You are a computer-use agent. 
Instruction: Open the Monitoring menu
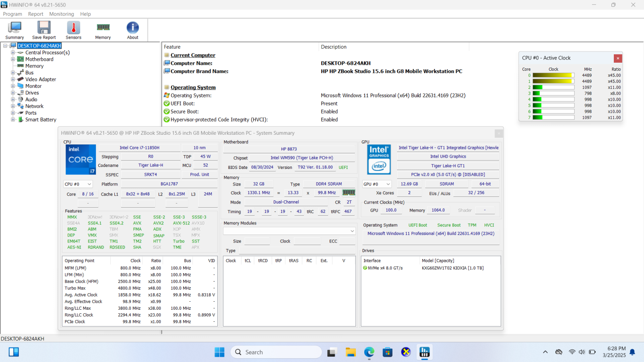pyautogui.click(x=62, y=14)
